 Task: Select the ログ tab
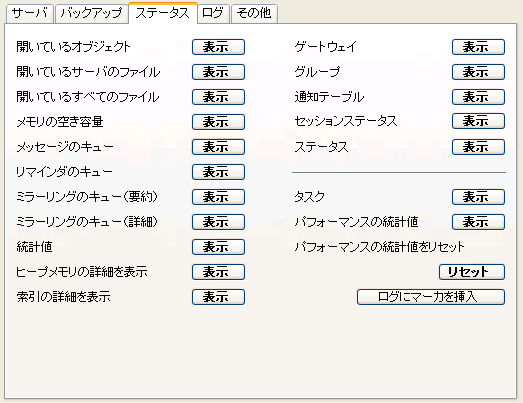[x=213, y=14]
